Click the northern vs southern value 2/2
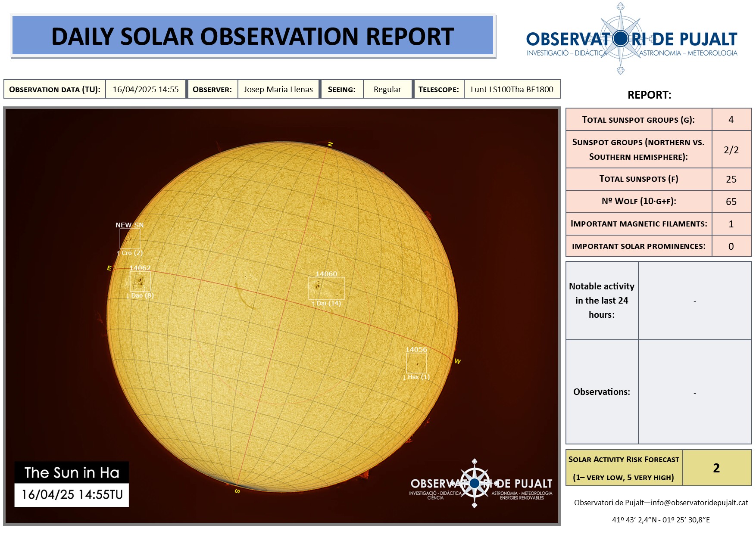 coord(731,150)
